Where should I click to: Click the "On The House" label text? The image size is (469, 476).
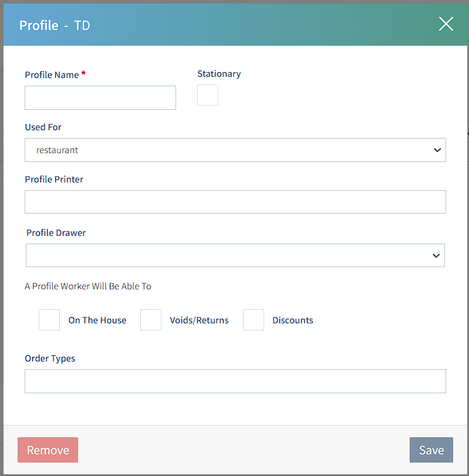[x=97, y=320]
